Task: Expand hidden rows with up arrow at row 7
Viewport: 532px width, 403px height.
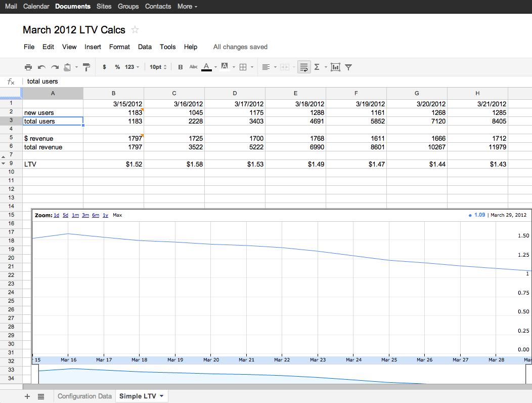Action: (4, 157)
